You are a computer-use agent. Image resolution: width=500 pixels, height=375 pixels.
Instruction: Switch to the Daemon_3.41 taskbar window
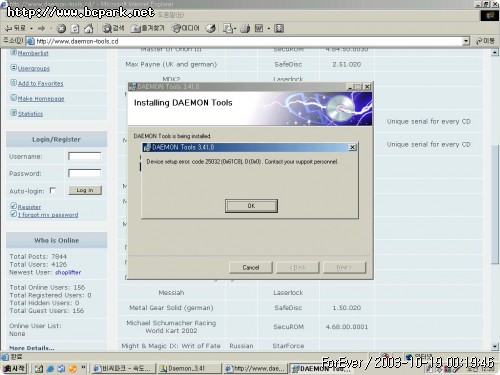189,368
